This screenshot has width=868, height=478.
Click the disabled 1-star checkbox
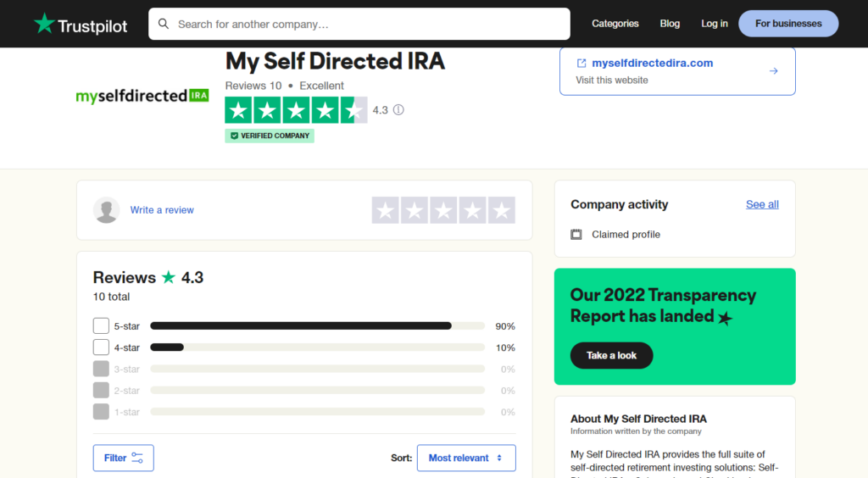101,412
